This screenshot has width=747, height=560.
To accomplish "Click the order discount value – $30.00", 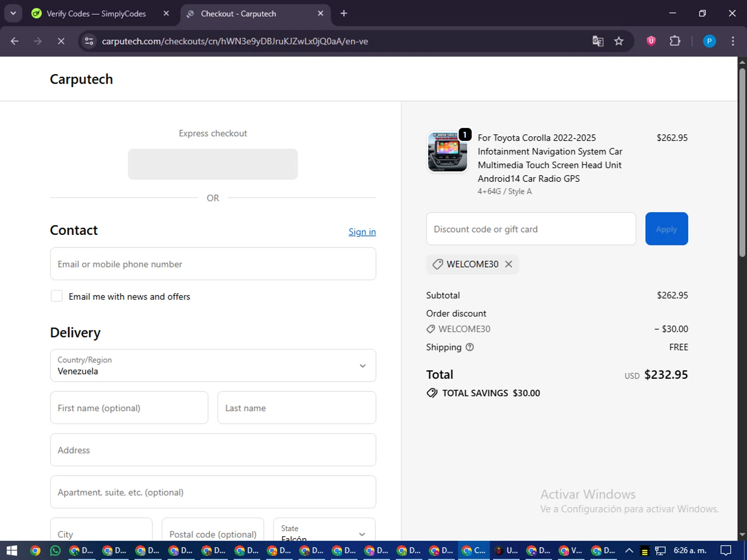I will tap(671, 329).
